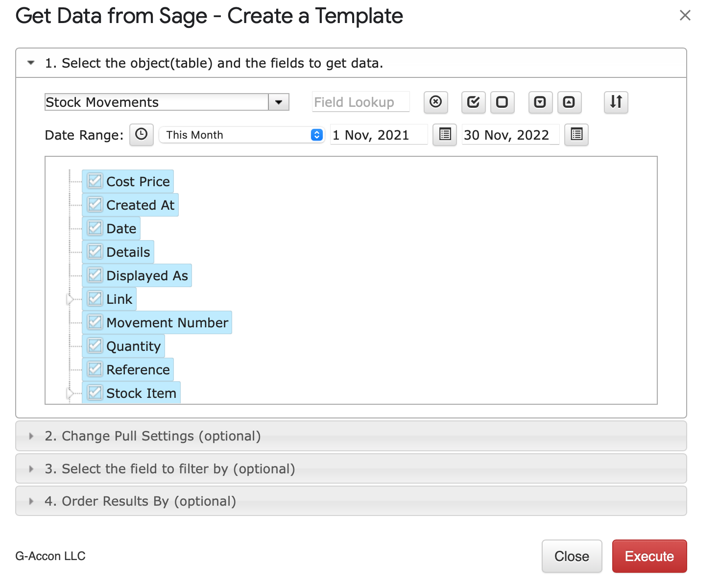Toggle the Stock Item checkbox
The width and height of the screenshot is (719, 588).
pos(95,392)
